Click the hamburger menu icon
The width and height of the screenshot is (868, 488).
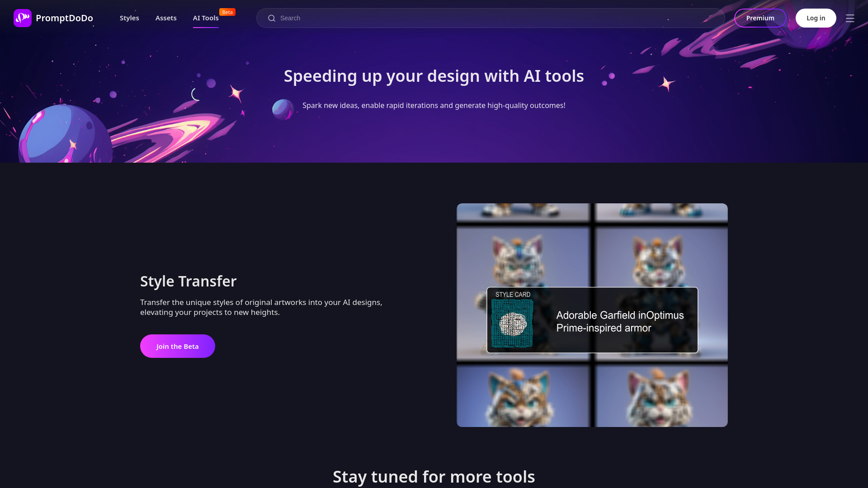tap(850, 18)
